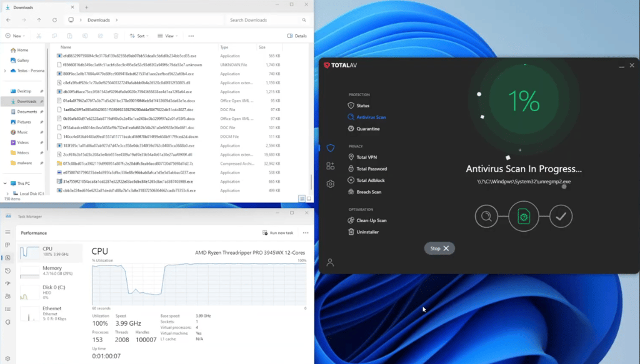The image size is (640, 364).
Task: Toggle the Details pane in Explorer
Action: 297,36
